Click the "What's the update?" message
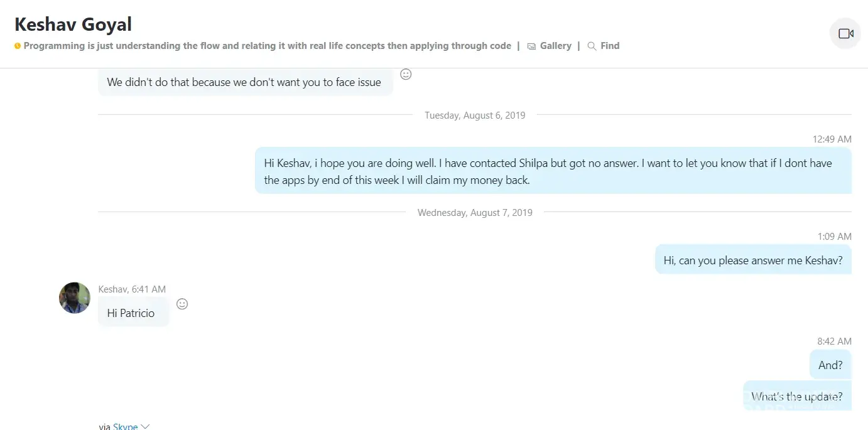 796,396
